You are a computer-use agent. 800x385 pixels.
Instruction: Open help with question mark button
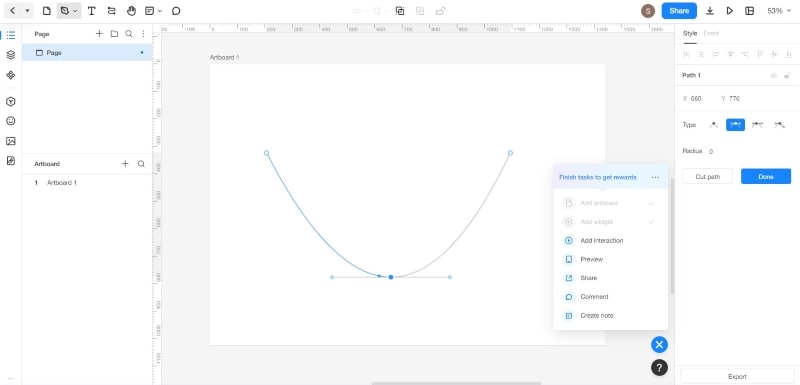coord(659,367)
